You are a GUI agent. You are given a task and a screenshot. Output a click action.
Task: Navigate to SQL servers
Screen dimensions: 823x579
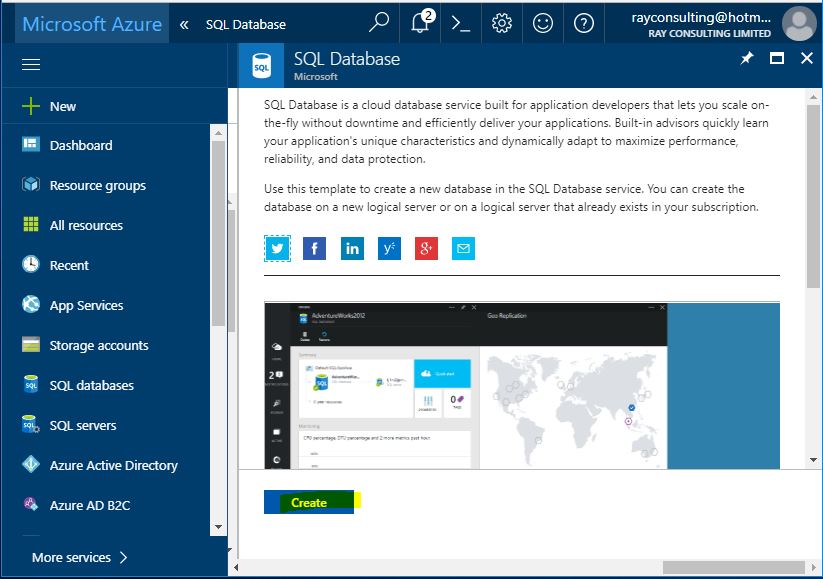(x=83, y=425)
